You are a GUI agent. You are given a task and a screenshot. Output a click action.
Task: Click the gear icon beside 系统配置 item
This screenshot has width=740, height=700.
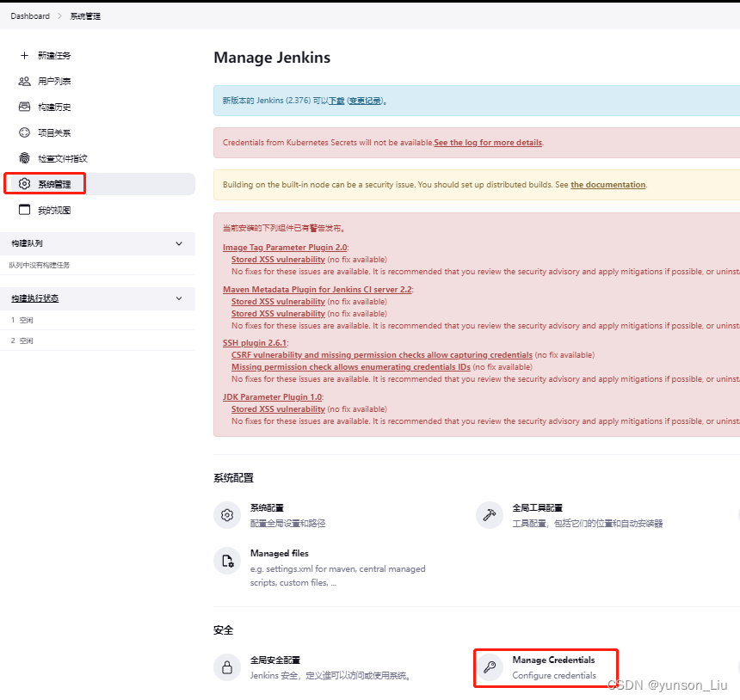click(227, 515)
